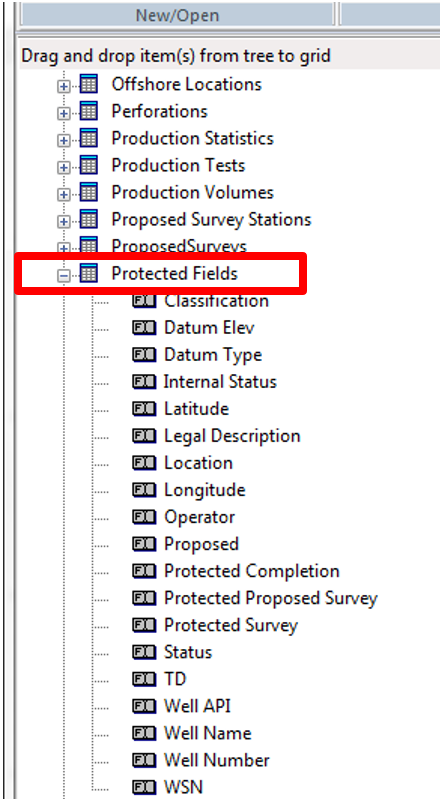Expand the Production Statistics node
Viewport: 441px width, 799px height.
click(x=64, y=140)
